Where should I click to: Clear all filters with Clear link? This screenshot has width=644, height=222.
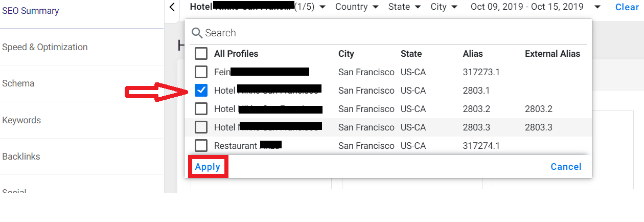point(627,7)
